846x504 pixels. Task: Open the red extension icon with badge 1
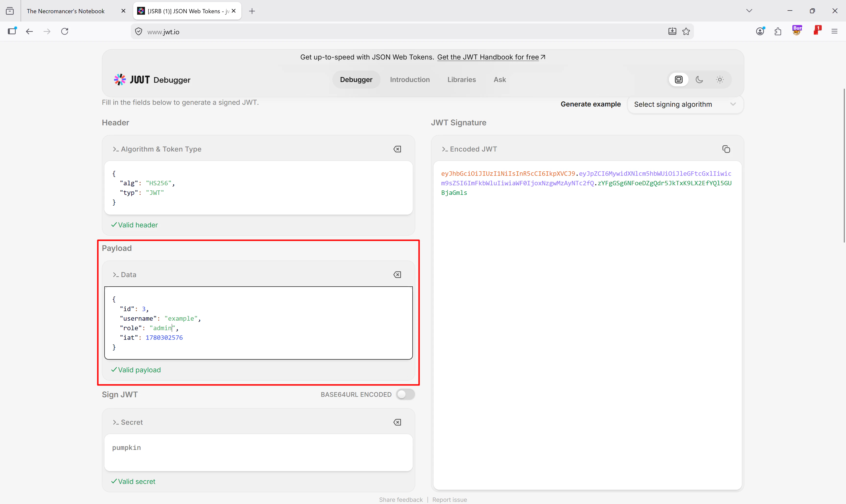tap(817, 31)
